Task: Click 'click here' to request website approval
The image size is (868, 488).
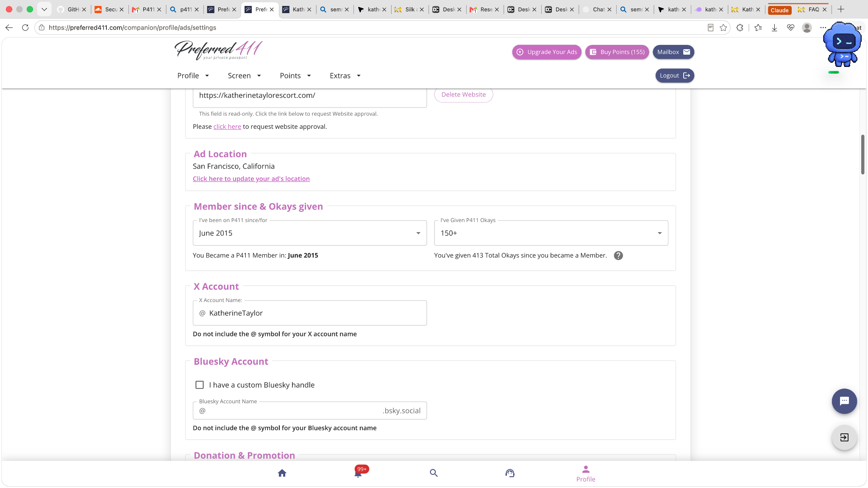Action: coord(227,127)
